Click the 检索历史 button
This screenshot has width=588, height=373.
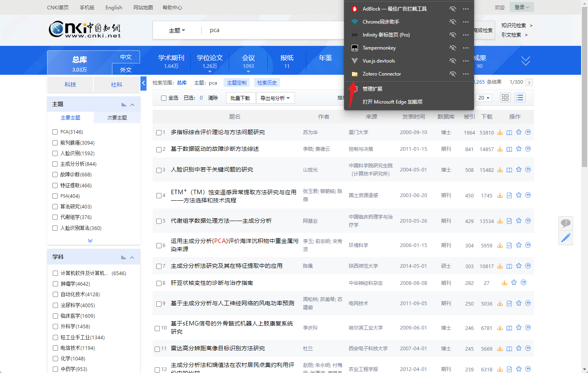(x=267, y=82)
